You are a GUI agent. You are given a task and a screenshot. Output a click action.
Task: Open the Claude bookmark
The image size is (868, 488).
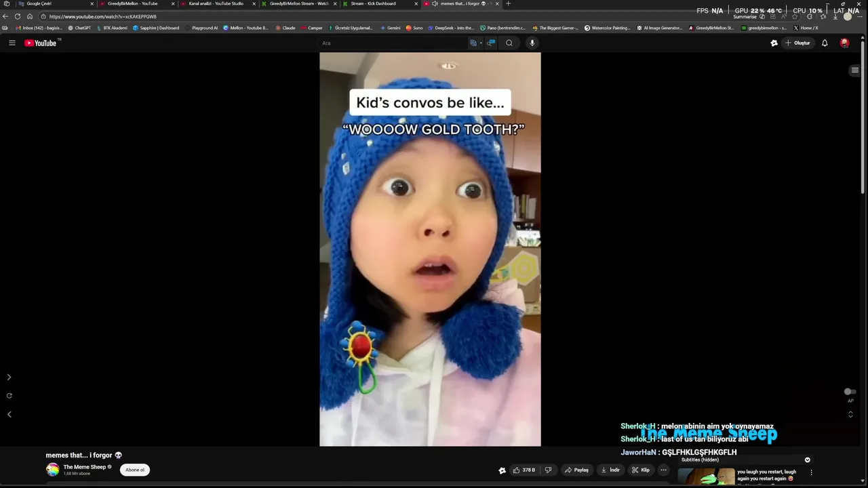click(285, 28)
